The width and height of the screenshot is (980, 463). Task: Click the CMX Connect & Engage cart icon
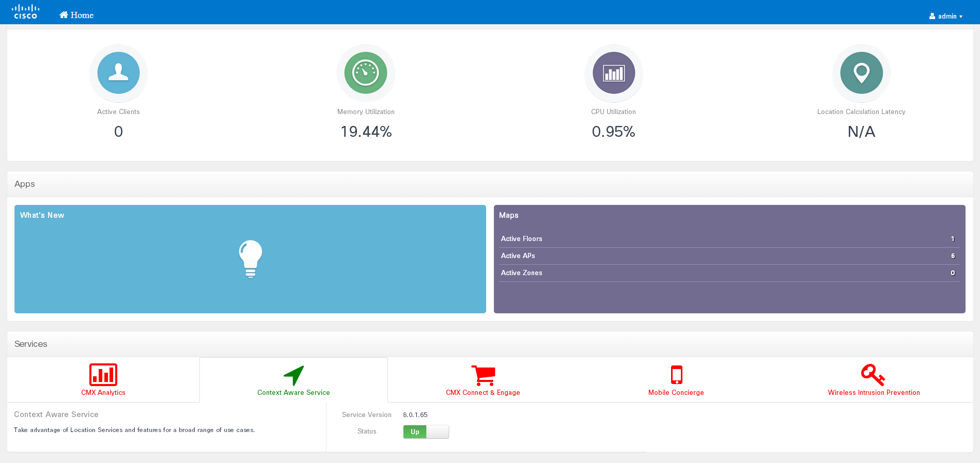[483, 375]
